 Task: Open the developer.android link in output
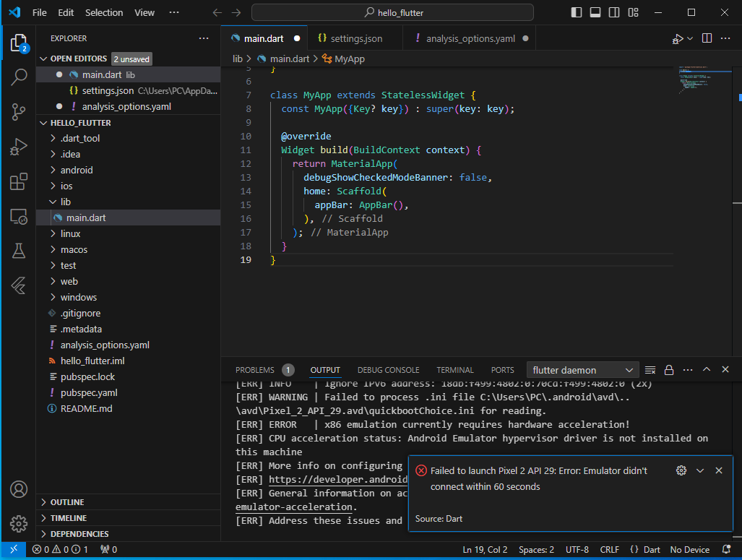(338, 480)
